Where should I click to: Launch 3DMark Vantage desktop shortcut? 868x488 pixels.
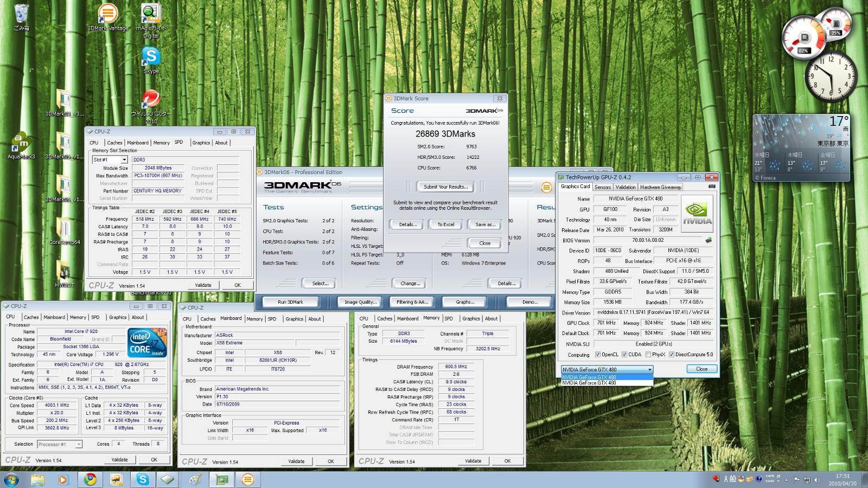(108, 17)
